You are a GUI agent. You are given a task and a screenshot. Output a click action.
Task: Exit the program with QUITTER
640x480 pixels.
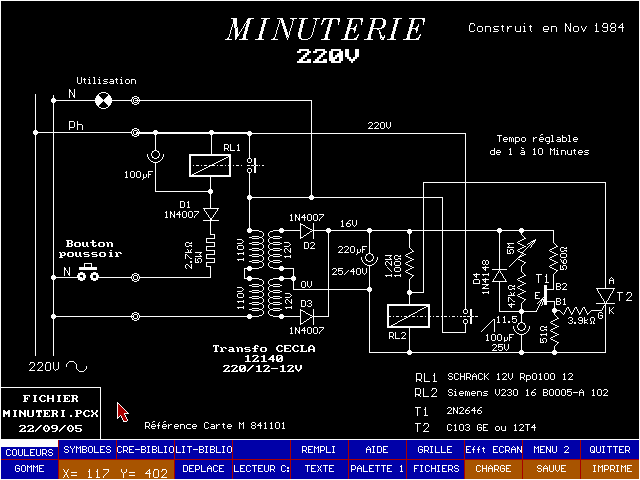[609, 450]
